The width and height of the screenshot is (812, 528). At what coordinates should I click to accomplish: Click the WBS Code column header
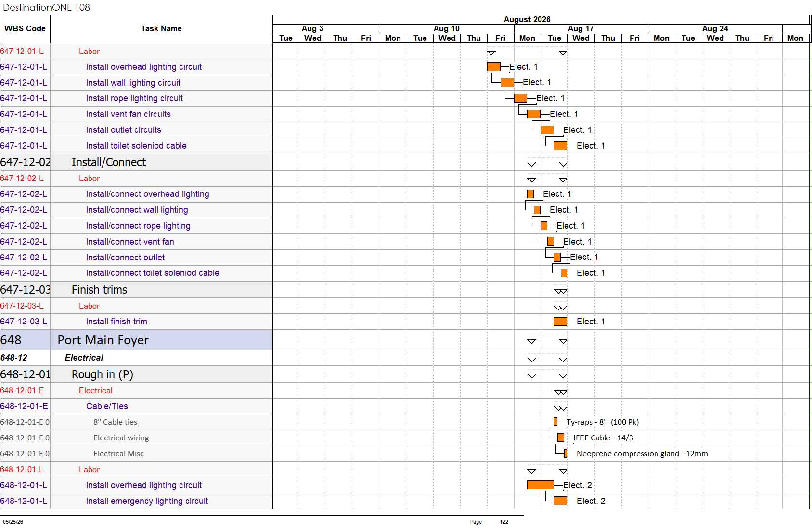click(x=25, y=29)
